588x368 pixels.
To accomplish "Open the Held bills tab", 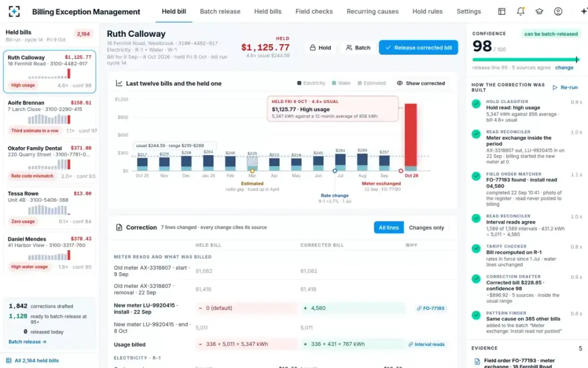I will [268, 11].
